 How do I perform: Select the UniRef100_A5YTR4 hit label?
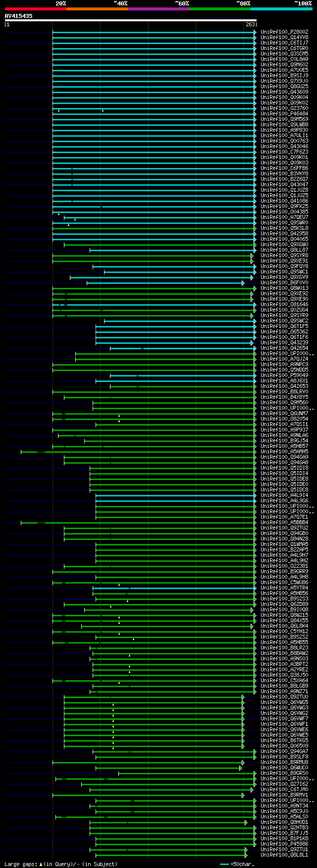pyautogui.click(x=284, y=588)
